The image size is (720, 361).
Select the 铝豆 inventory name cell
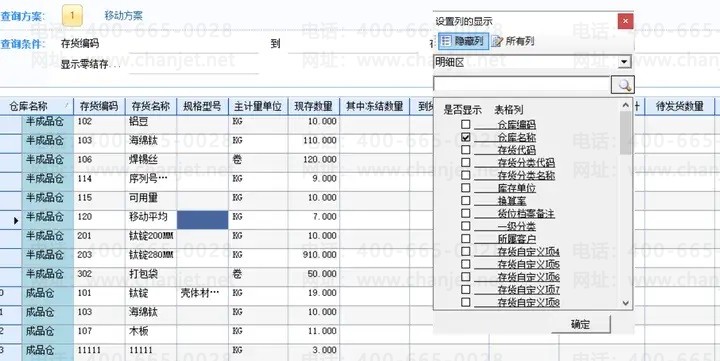tap(151, 123)
